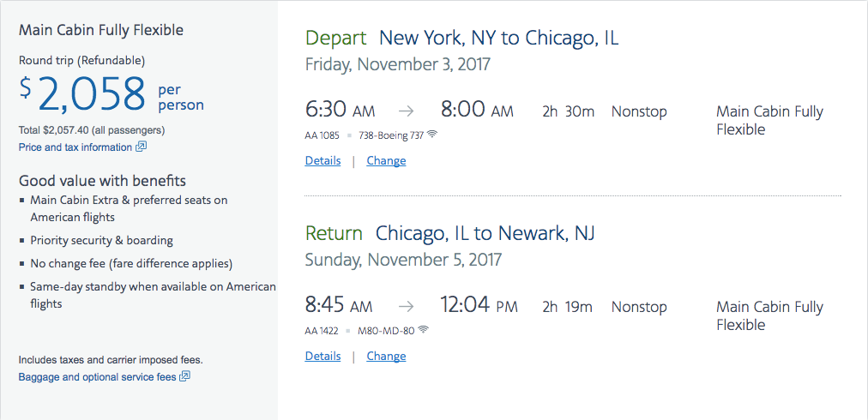868x420 pixels.
Task: Change the departing New York to Chicago flight
Action: pyautogui.click(x=386, y=161)
